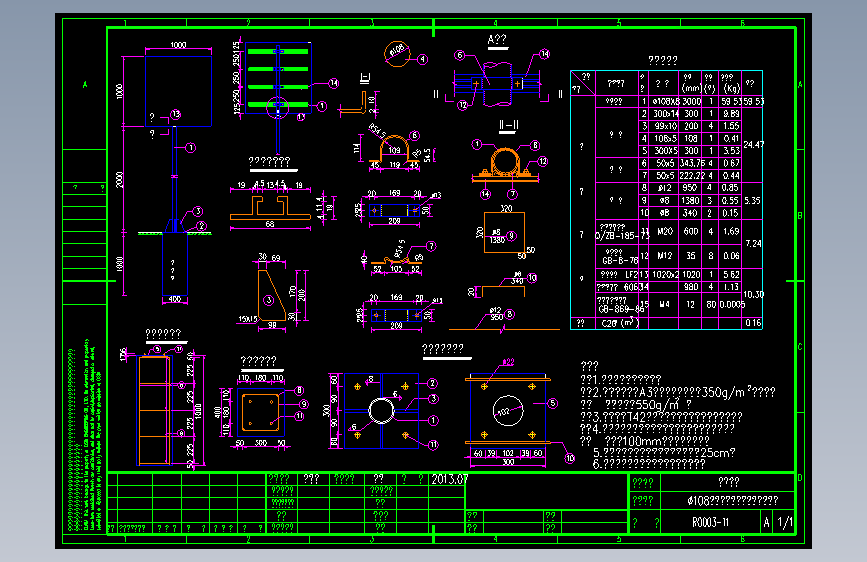Select the title text starting with ø108
The width and height of the screenshot is (867, 562).
pyautogui.click(x=733, y=501)
